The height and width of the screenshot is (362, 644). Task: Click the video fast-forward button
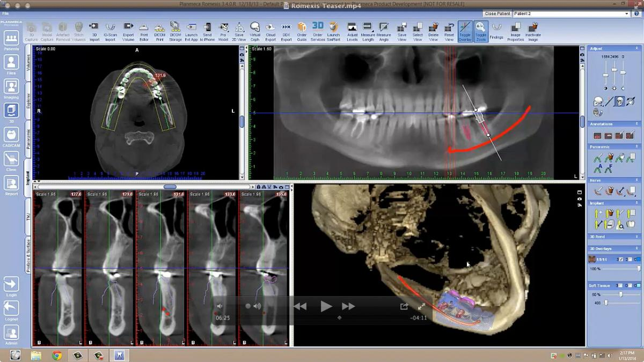point(348,306)
